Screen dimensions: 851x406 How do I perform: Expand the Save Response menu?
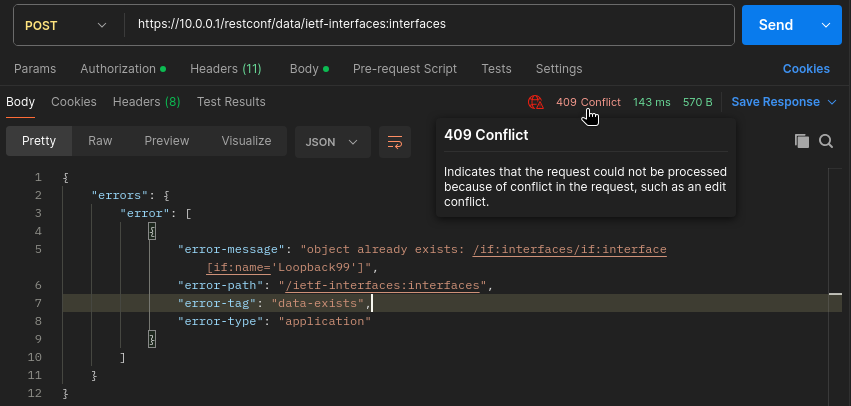point(784,102)
